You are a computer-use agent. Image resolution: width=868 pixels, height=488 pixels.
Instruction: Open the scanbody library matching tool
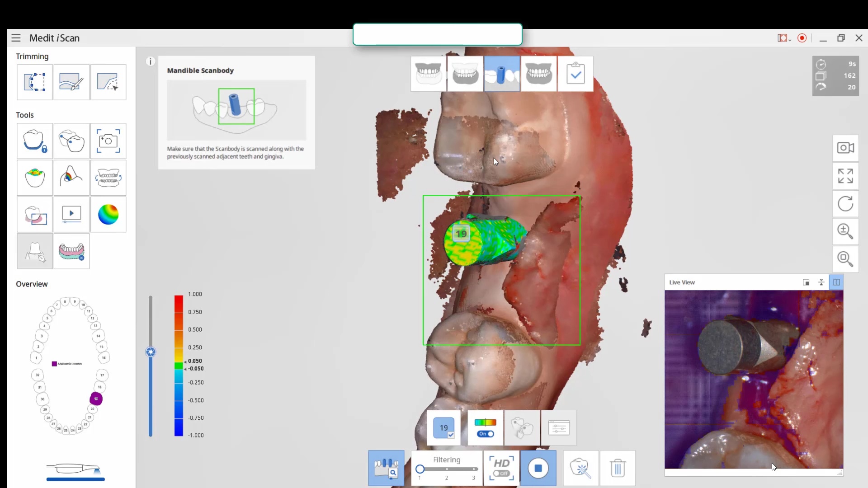(x=522, y=428)
